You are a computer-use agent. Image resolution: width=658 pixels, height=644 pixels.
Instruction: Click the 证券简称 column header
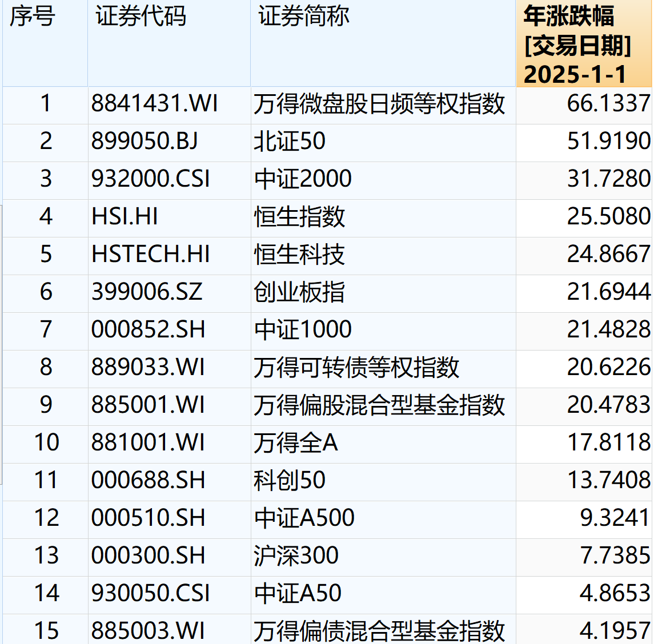[x=383, y=43]
